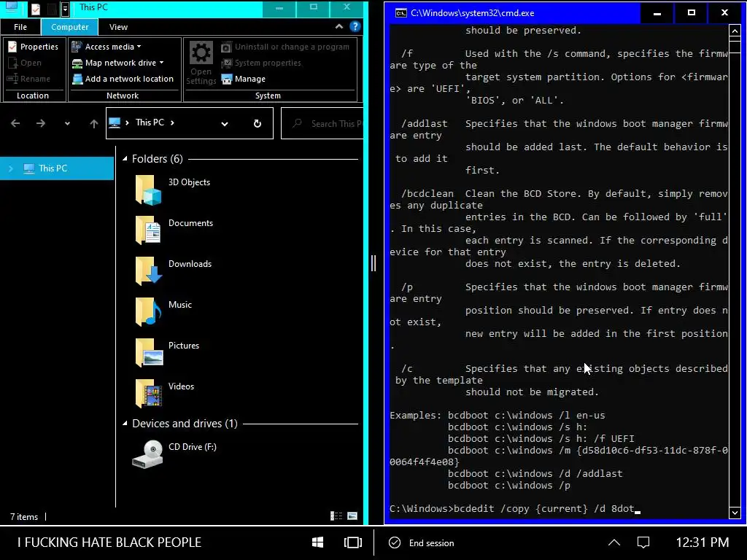Go back using the back arrow

coord(15,123)
